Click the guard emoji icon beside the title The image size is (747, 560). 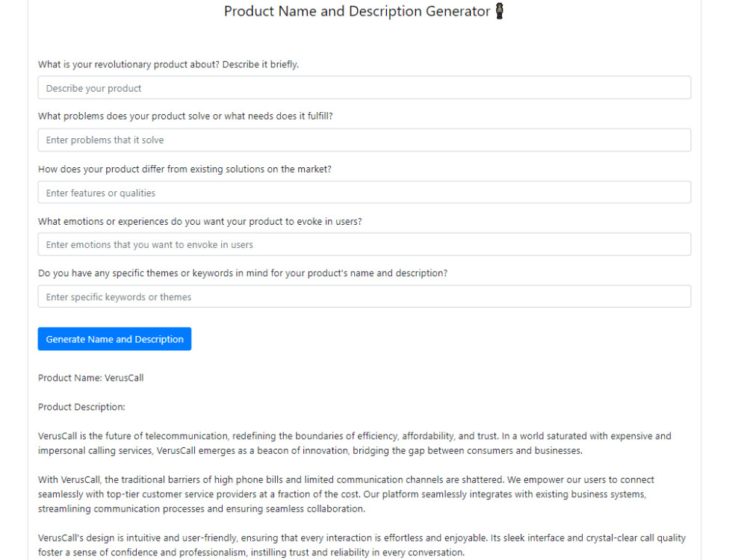click(x=499, y=10)
